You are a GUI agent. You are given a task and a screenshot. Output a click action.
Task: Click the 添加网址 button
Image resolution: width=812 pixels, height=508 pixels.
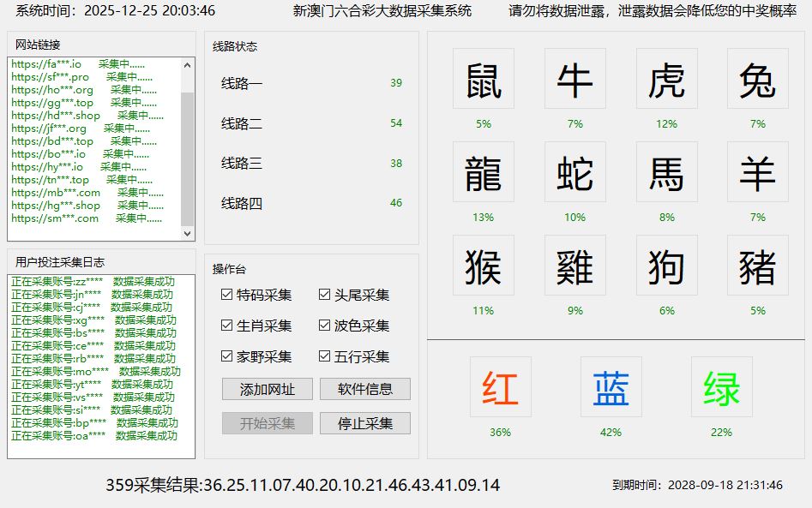point(267,390)
